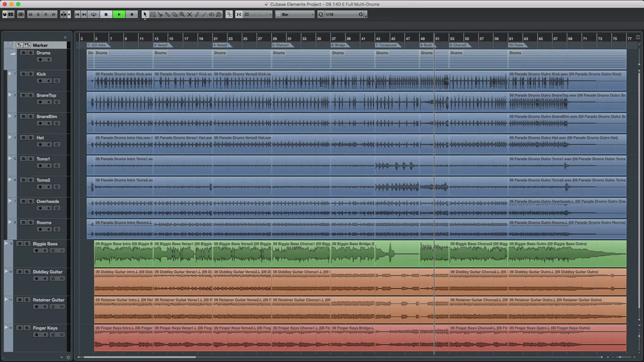644x362 pixels.
Task: Activate the Cycle loop button
Action: tap(94, 14)
